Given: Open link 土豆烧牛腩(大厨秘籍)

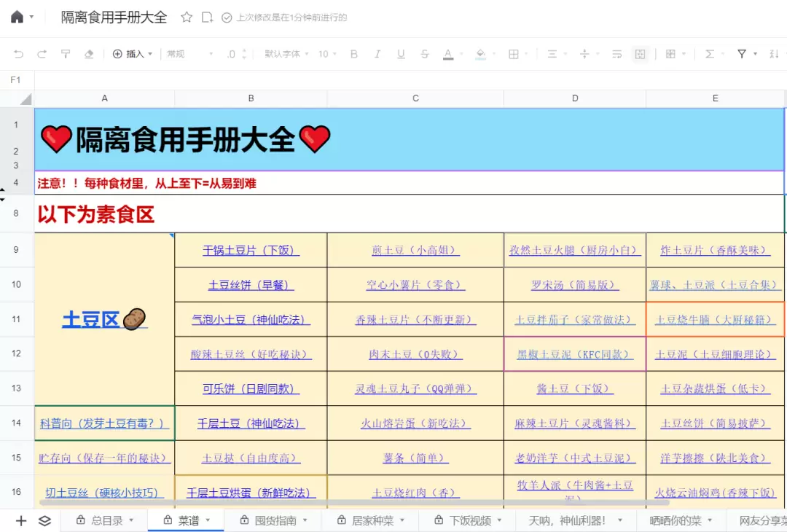Looking at the screenshot, I should (716, 319).
